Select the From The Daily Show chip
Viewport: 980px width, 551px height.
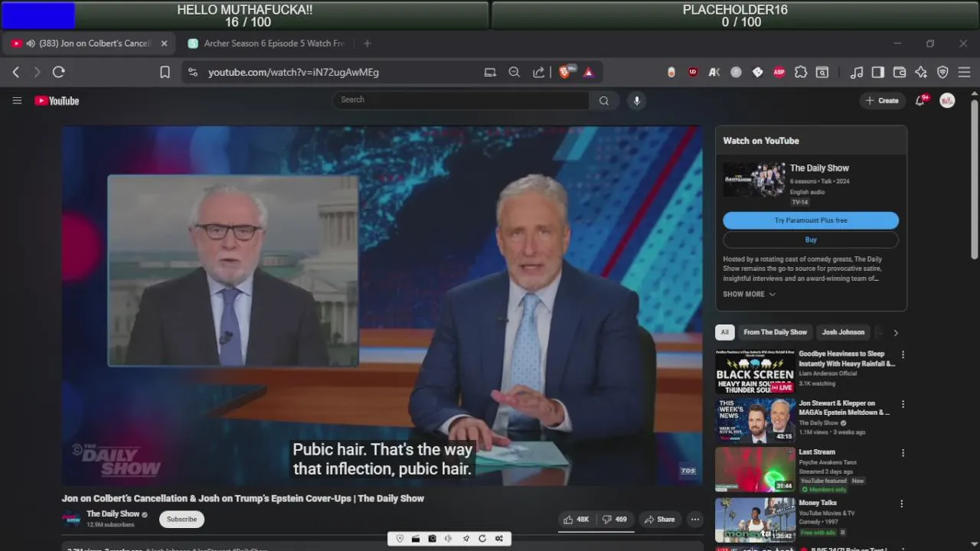[775, 332]
